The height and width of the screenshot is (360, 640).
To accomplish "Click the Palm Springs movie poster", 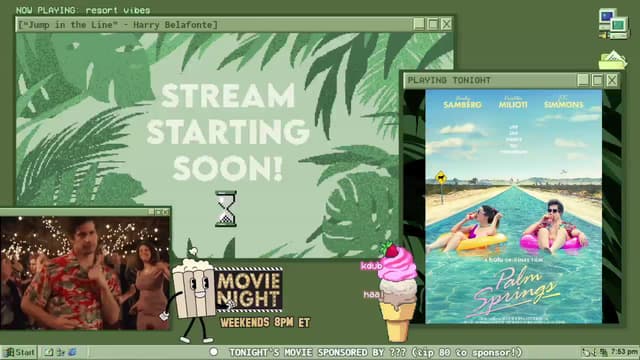I will [513, 207].
